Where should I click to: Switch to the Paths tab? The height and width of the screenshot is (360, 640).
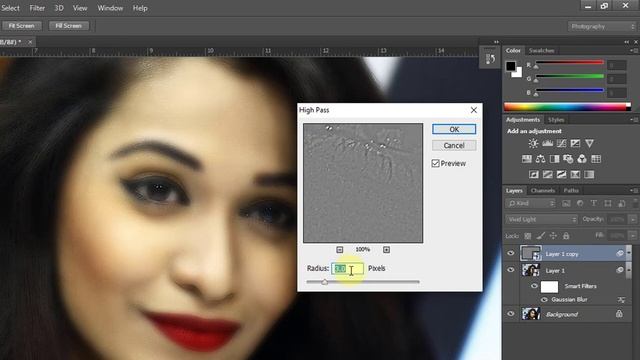(x=571, y=191)
